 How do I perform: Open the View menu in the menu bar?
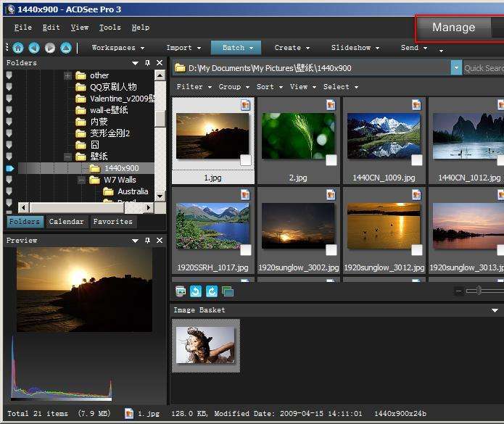click(79, 28)
